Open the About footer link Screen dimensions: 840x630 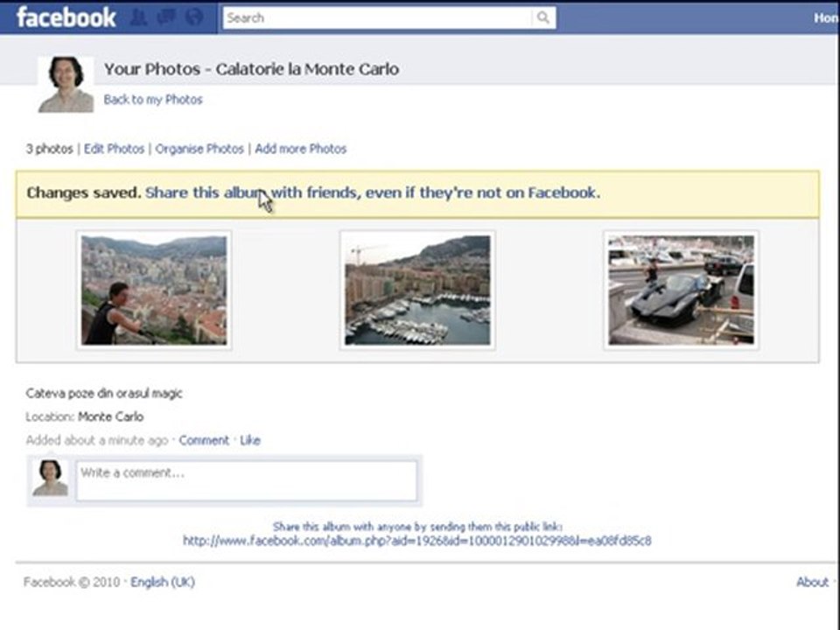pos(812,582)
